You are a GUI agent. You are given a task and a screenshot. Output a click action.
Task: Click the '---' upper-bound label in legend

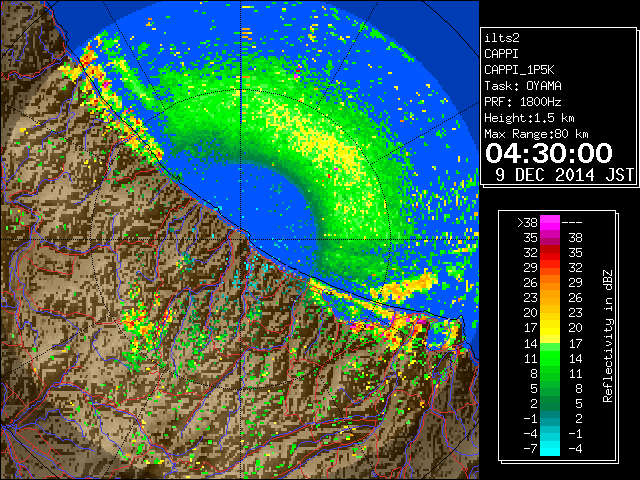[x=572, y=223]
